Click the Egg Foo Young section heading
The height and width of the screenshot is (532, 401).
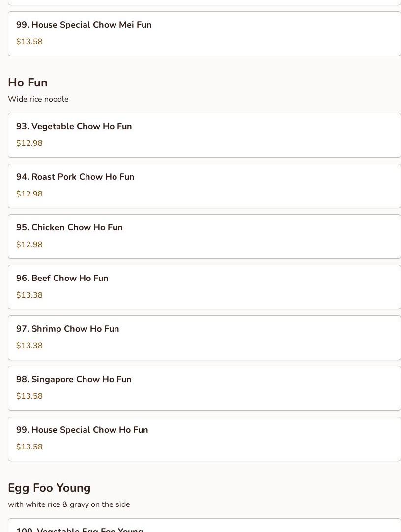[x=49, y=488]
